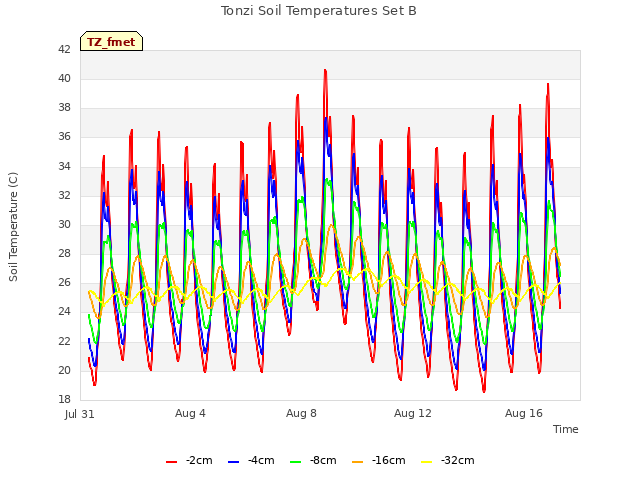The image size is (640, 480).
Task: Toggle the -8cm legend label
Action: point(323,461)
